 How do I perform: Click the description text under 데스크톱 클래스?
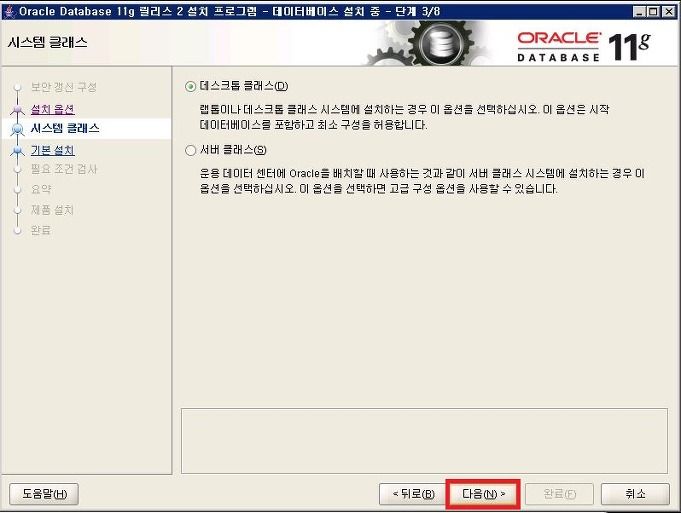click(x=404, y=117)
